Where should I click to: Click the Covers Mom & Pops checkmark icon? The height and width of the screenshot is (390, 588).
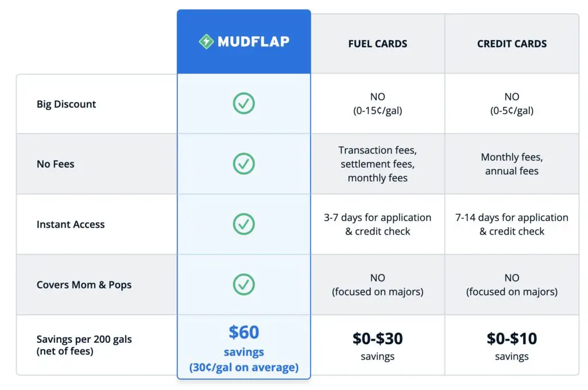(x=243, y=285)
